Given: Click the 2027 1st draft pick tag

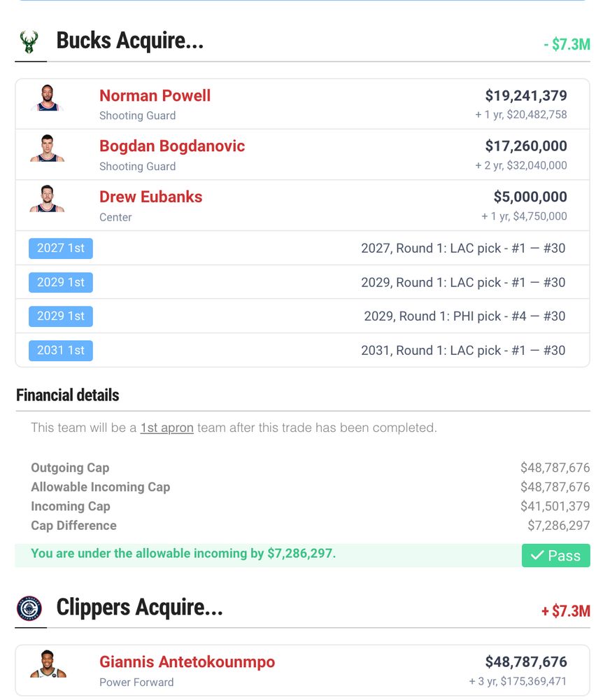Looking at the screenshot, I should tap(61, 248).
